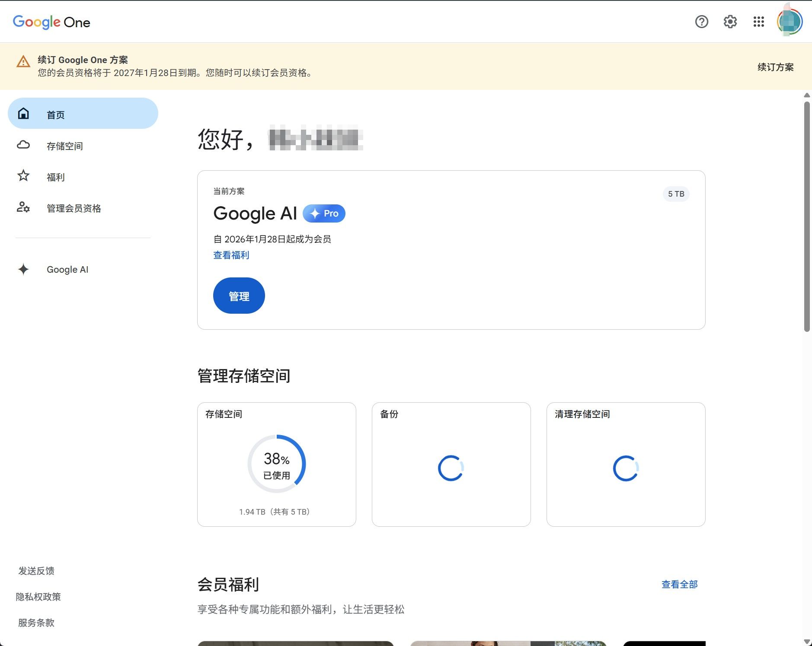Open the 清理存储空间 card
The height and width of the screenshot is (646, 812).
click(626, 465)
